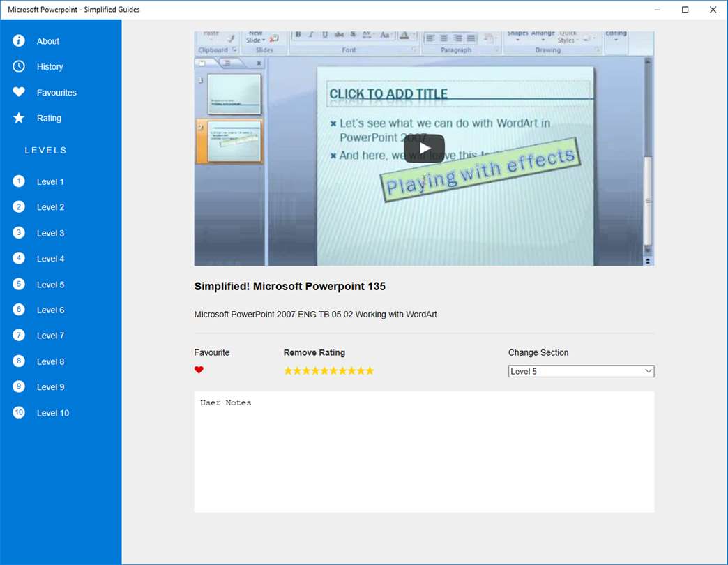This screenshot has width=728, height=565.
Task: Click the LEVELS sidebar heading
Action: coord(46,151)
